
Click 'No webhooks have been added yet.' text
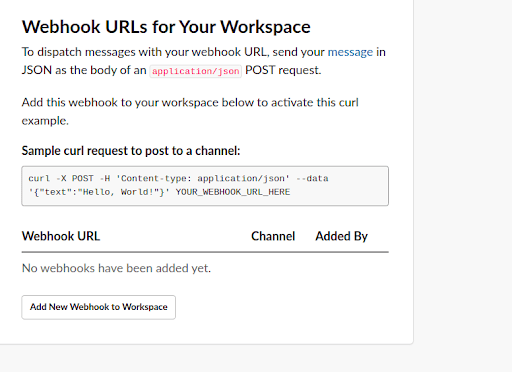click(x=116, y=268)
